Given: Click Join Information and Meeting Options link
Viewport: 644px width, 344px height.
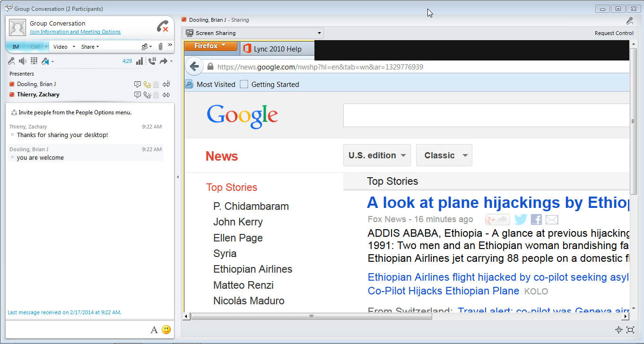Looking at the screenshot, I should coord(75,32).
